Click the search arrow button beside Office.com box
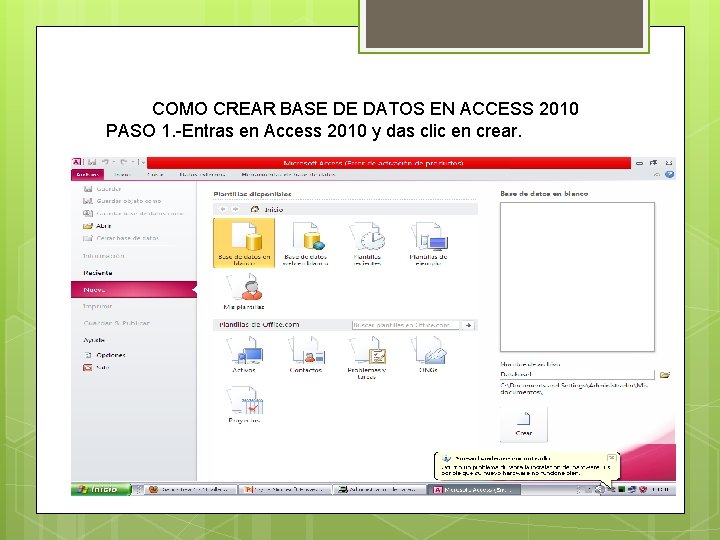This screenshot has height=540, width=720. tap(468, 325)
